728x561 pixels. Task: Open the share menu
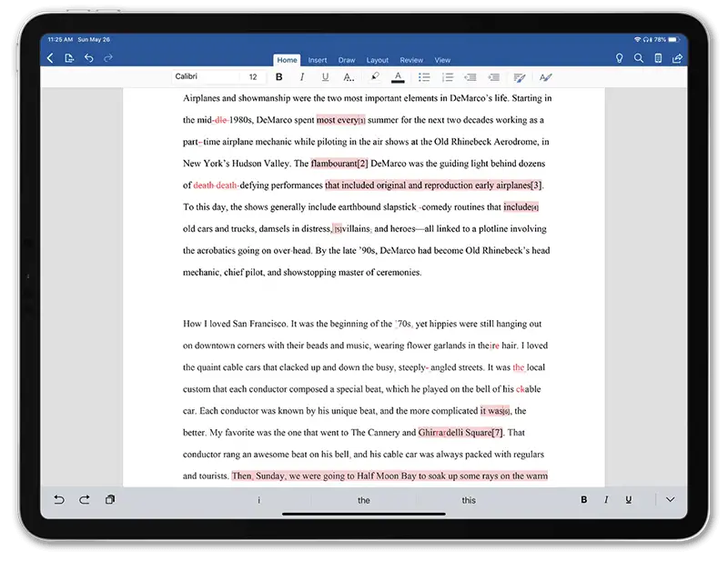(677, 58)
